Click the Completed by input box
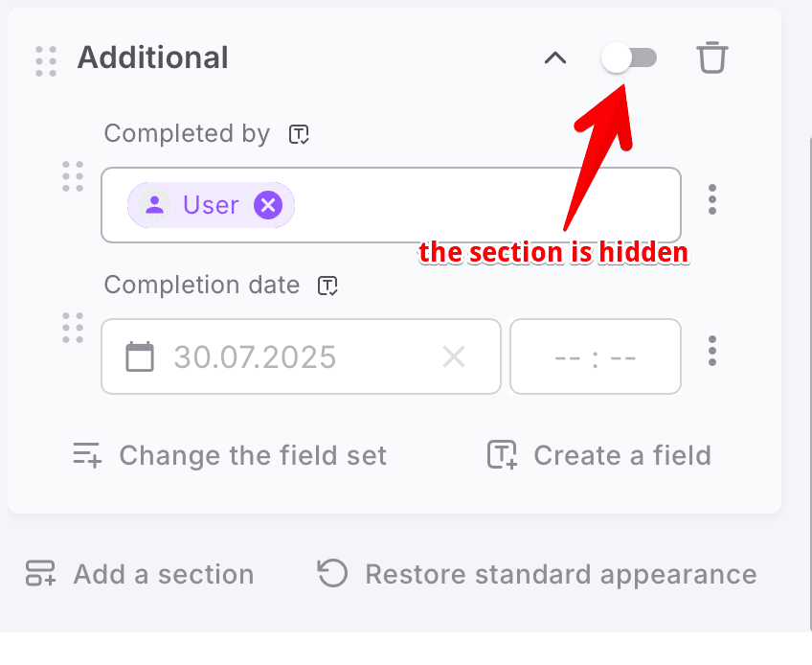The height and width of the screenshot is (665, 812). (479, 205)
